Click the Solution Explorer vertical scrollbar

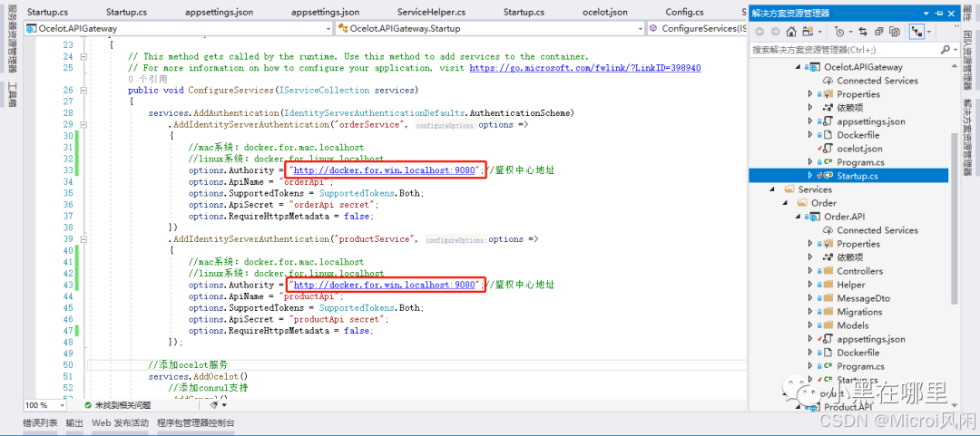[954, 218]
